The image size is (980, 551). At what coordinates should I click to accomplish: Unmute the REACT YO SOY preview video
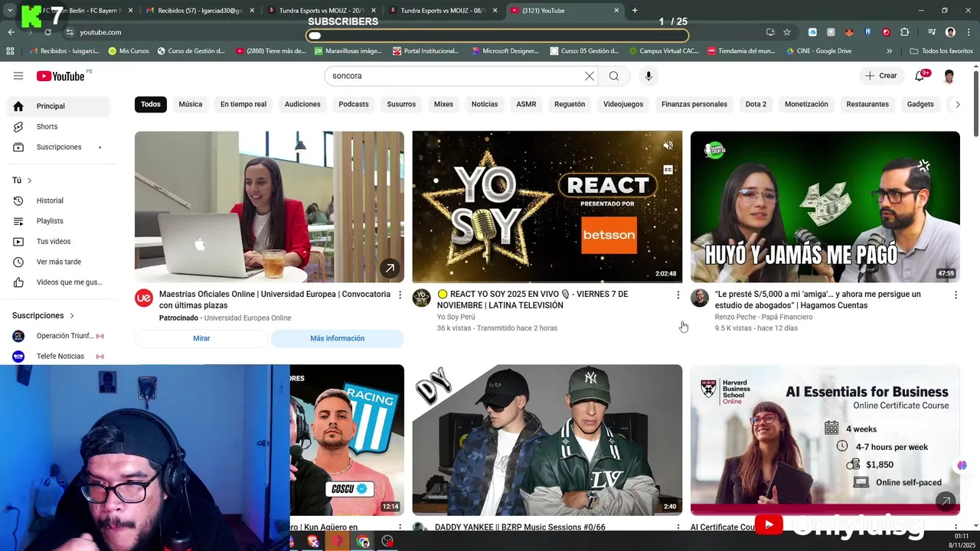668,145
